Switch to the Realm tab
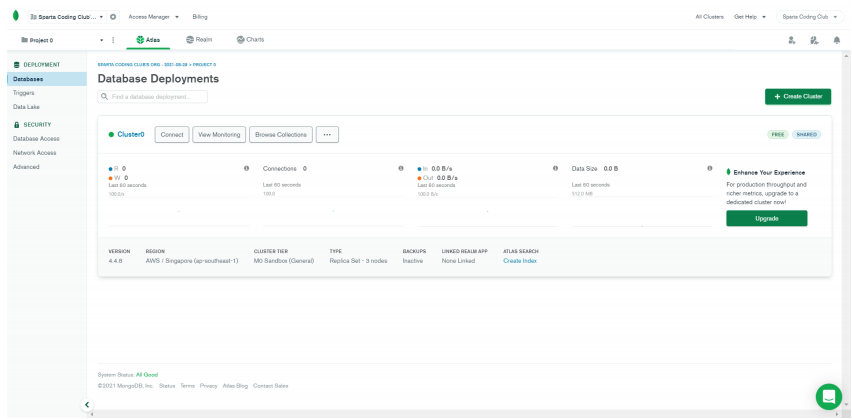 coord(199,40)
